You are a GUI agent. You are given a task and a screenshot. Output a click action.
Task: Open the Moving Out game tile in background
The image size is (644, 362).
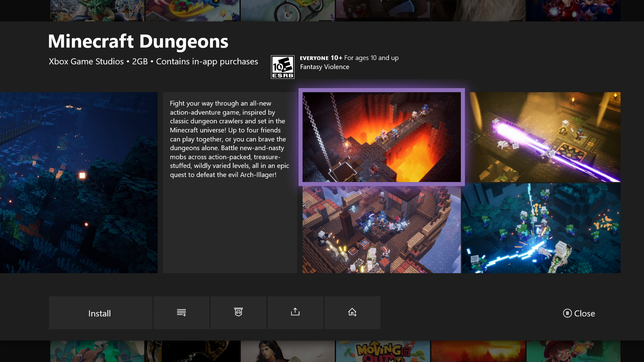point(383,351)
